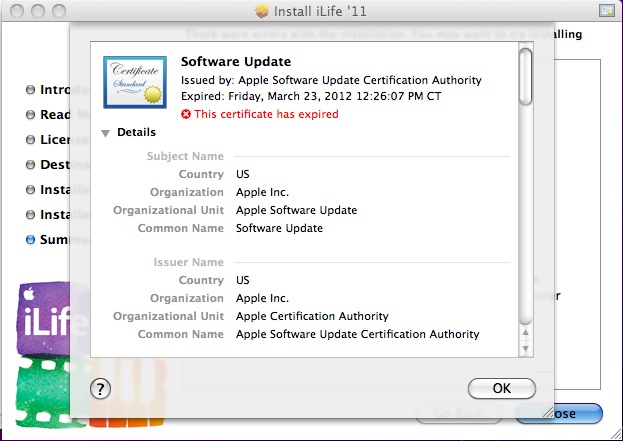Viewport: 623px width, 441px height.
Task: Click Subject Name Country 'US' value
Action: [x=242, y=174]
